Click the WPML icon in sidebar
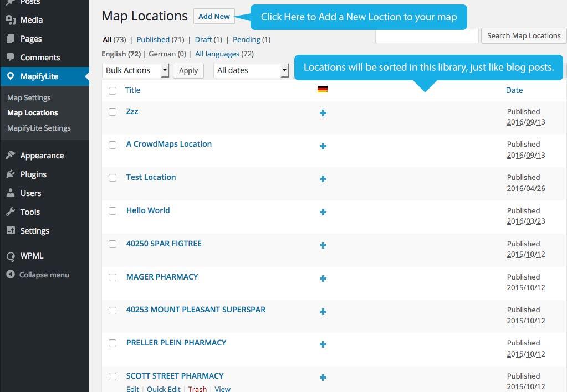This screenshot has width=567, height=392. tap(10, 256)
